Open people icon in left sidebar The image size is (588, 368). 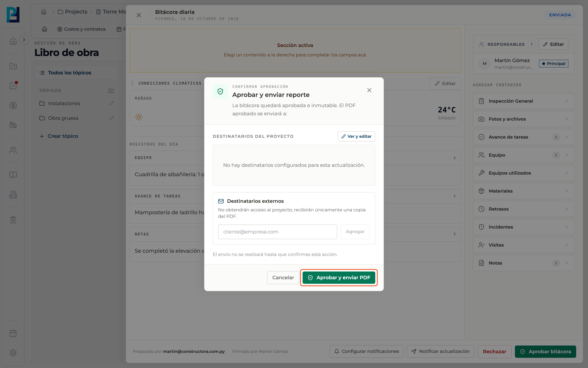pyautogui.click(x=13, y=150)
